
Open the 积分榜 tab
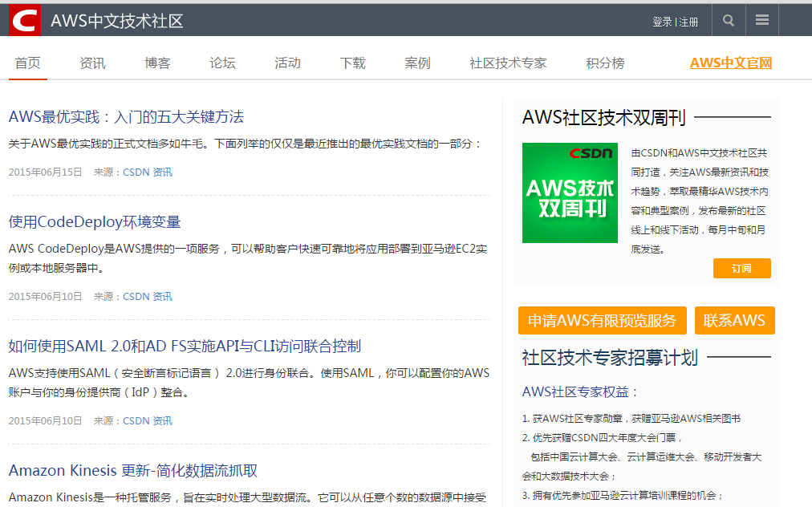click(x=605, y=63)
